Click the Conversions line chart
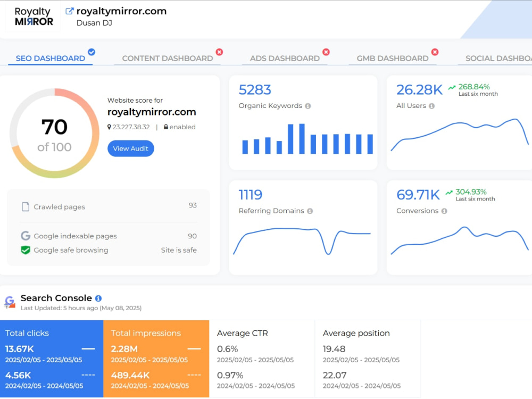The height and width of the screenshot is (399, 532). click(x=460, y=240)
